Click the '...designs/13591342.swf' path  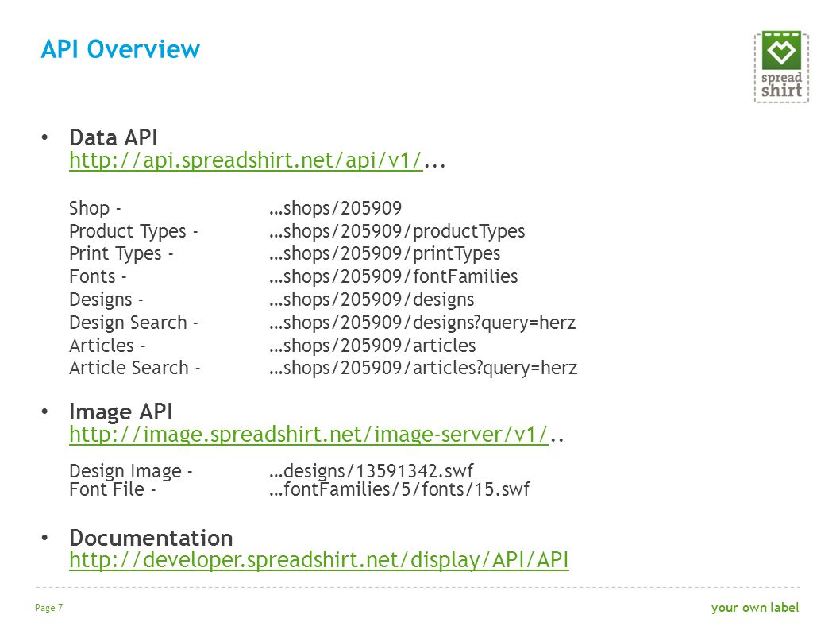372,471
